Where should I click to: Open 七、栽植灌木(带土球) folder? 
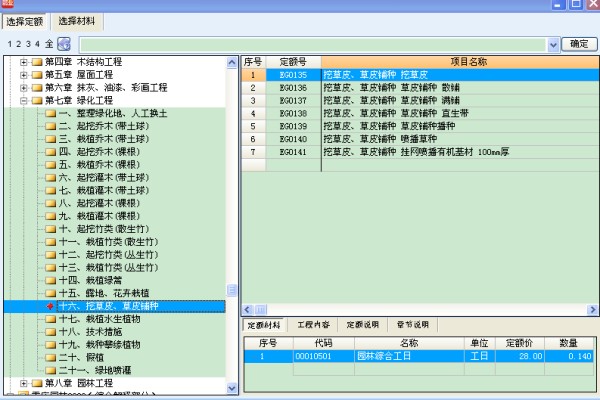[104, 191]
